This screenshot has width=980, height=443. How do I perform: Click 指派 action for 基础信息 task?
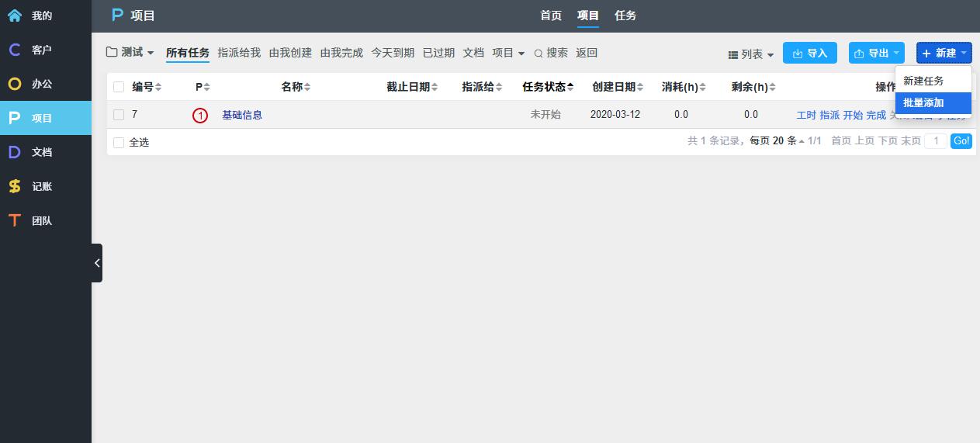(x=829, y=115)
